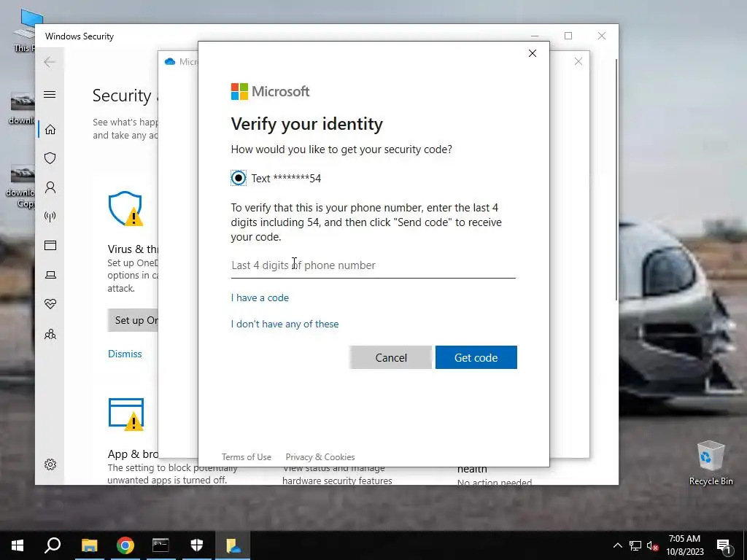Image resolution: width=747 pixels, height=560 pixels.
Task: Maximize the Windows Security window
Action: coord(568,36)
